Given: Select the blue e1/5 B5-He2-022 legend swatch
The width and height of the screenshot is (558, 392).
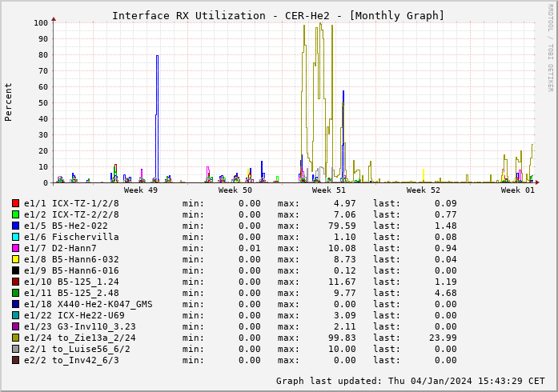Looking at the screenshot, I should point(15,226).
